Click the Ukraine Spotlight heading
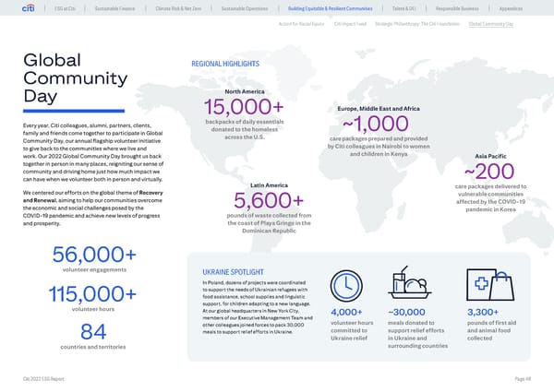 point(228,272)
